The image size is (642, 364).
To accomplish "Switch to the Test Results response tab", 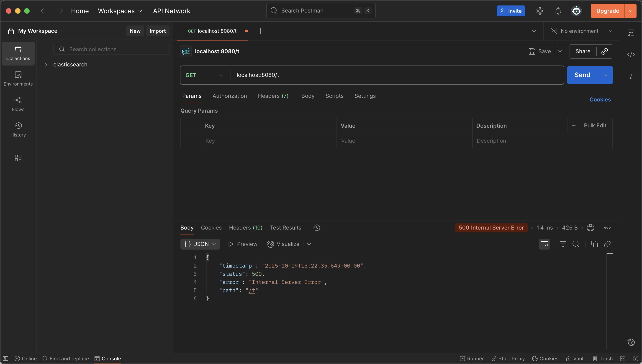I will (x=285, y=227).
